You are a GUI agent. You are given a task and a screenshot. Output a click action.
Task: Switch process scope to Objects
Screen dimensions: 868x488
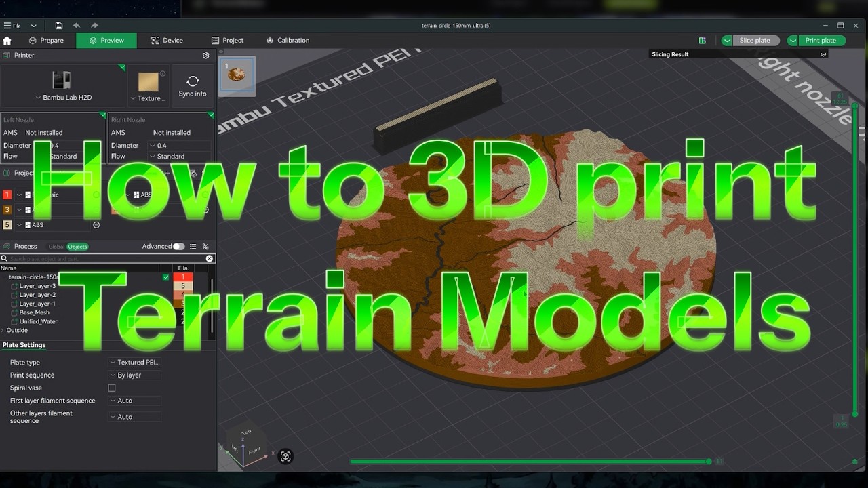click(x=77, y=247)
